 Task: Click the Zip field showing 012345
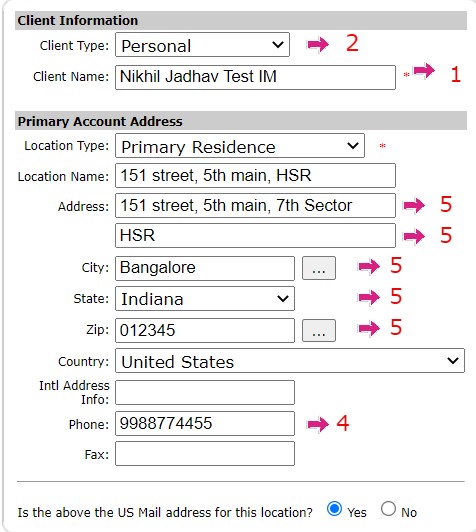[x=205, y=330]
